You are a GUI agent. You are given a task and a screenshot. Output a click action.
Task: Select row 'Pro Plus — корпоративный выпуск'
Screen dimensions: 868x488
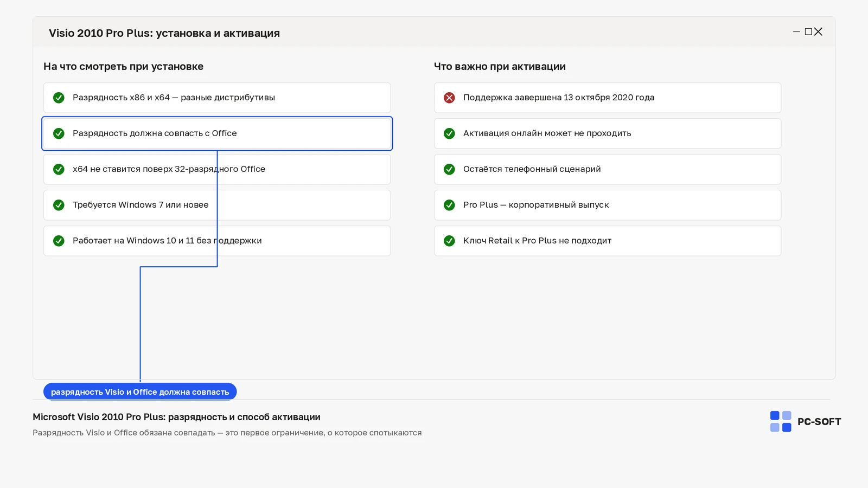coord(608,205)
